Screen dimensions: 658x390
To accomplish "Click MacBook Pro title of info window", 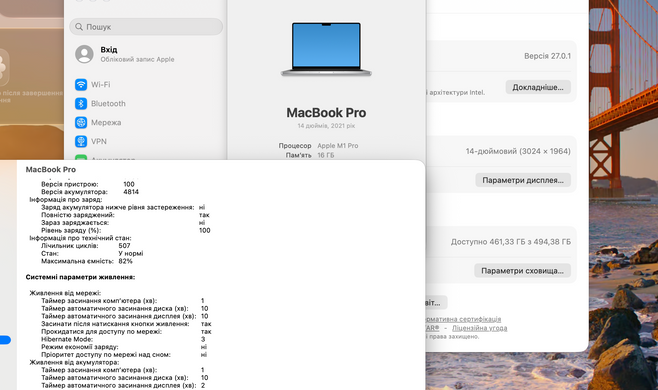I will (x=51, y=170).
